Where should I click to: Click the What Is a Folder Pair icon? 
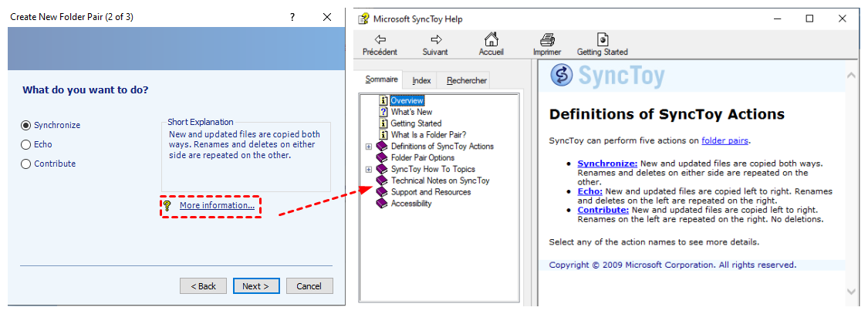tap(383, 134)
